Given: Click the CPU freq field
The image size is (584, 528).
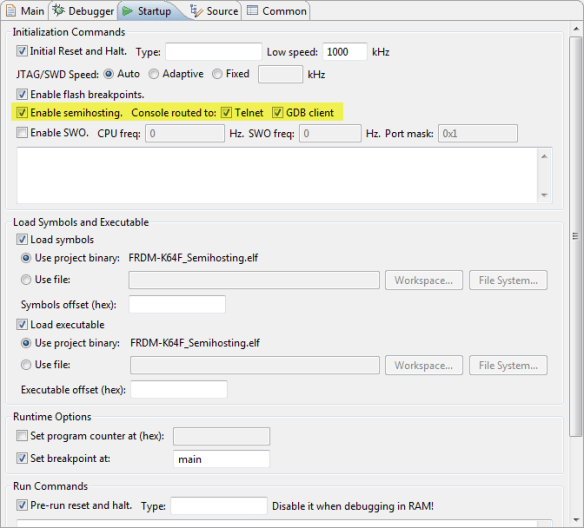Looking at the screenshot, I should tap(185, 133).
